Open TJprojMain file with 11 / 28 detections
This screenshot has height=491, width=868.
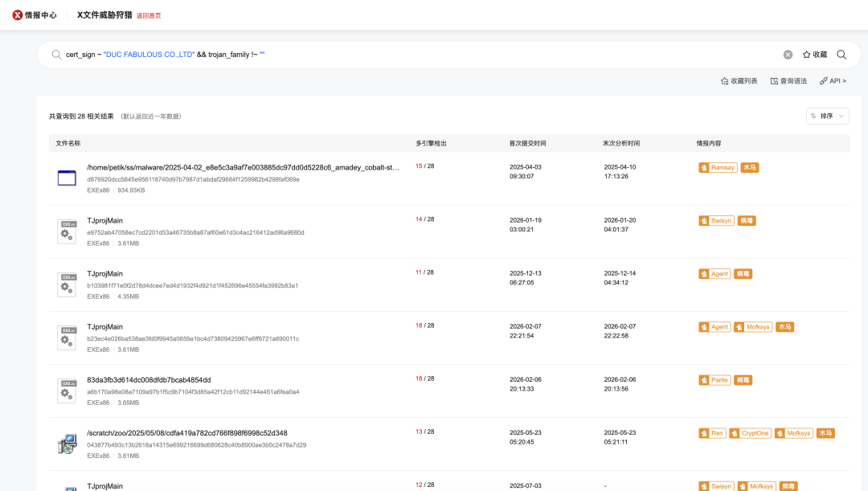[x=104, y=273]
